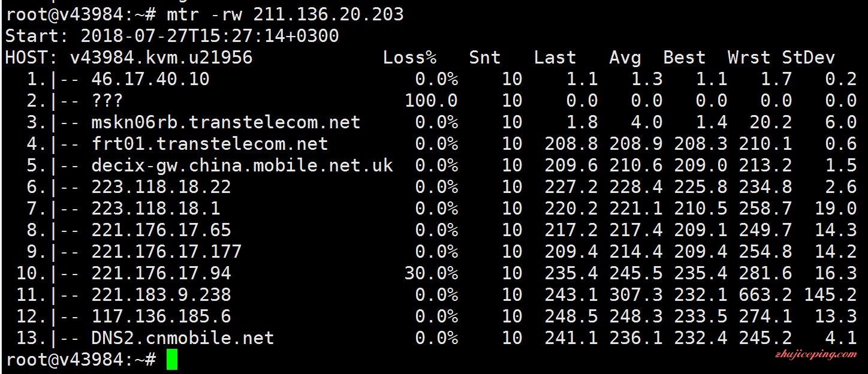
Task: Click the Wrst column header
Action: tap(749, 58)
